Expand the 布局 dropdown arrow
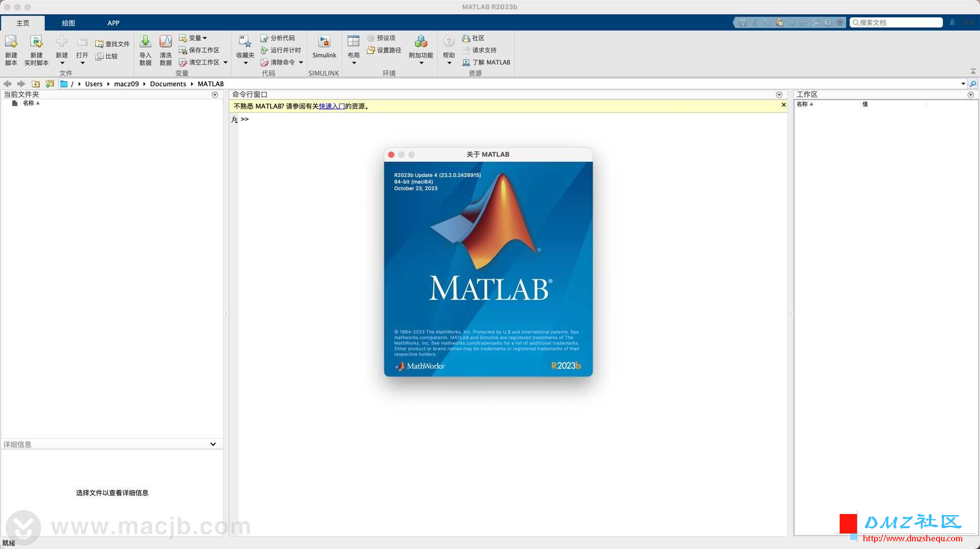Viewport: 980px width, 549px height. (x=354, y=63)
